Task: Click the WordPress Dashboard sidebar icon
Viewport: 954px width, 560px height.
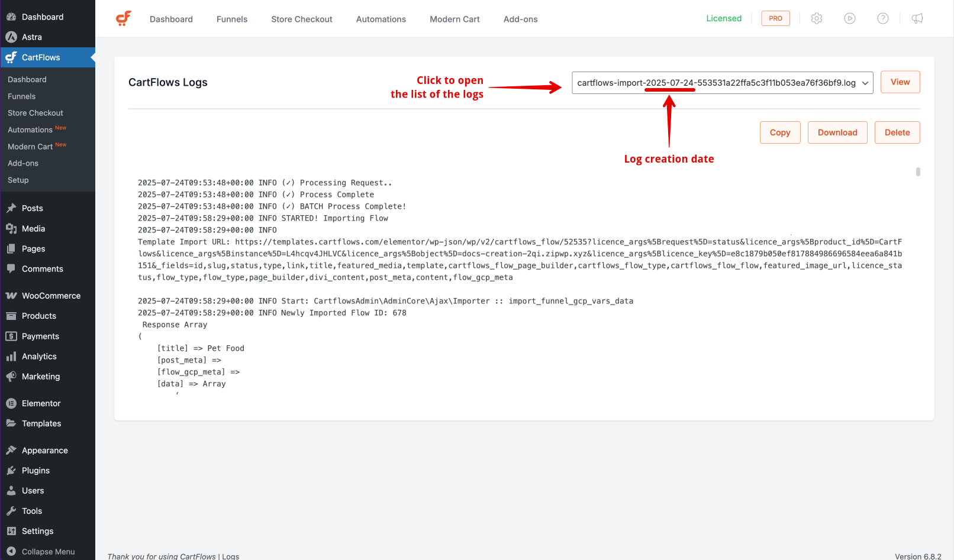Action: click(x=11, y=17)
